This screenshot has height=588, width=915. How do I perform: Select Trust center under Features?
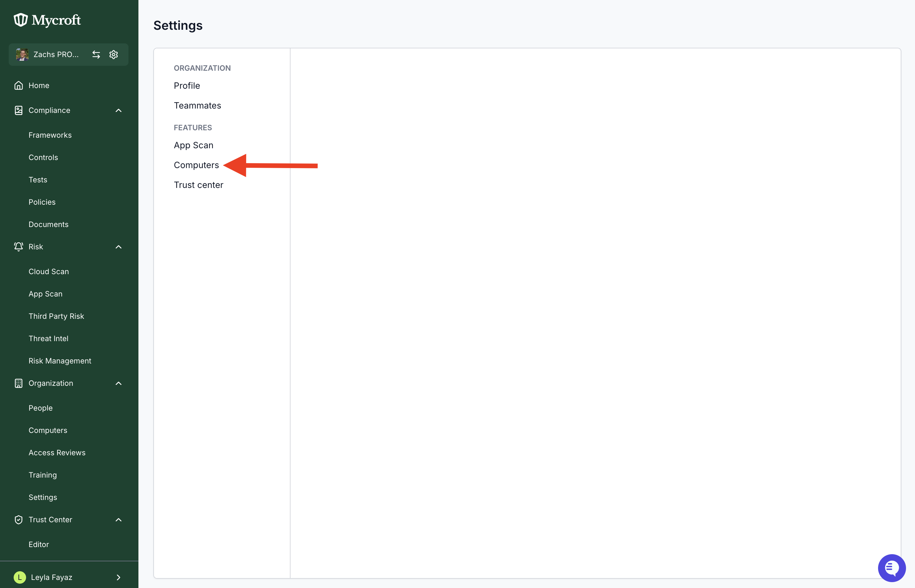point(199,185)
